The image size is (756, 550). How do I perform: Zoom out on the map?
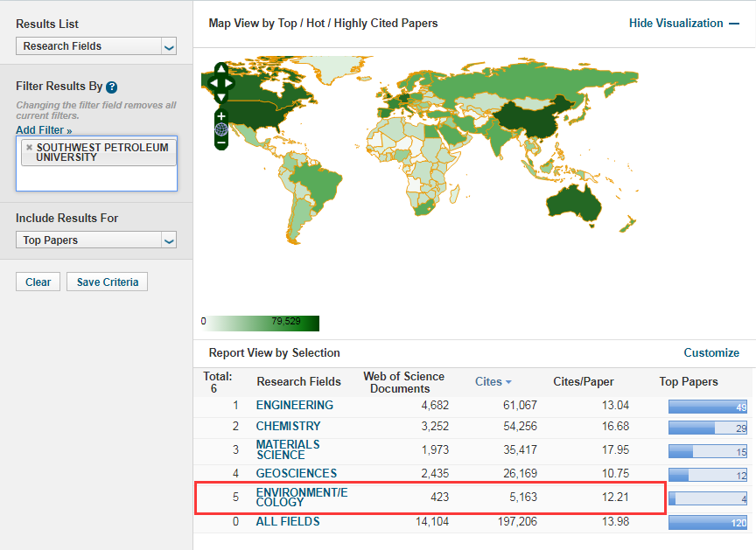pos(221,143)
